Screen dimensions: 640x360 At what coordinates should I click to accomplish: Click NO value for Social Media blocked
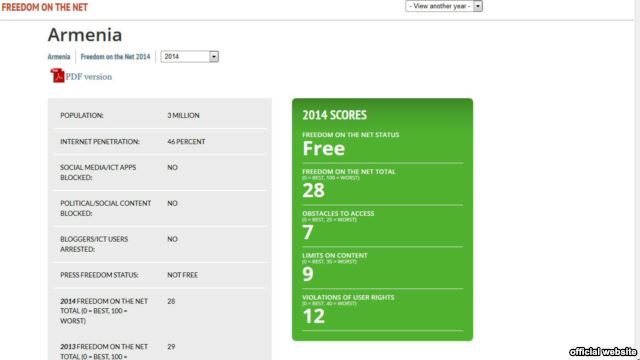click(x=172, y=167)
